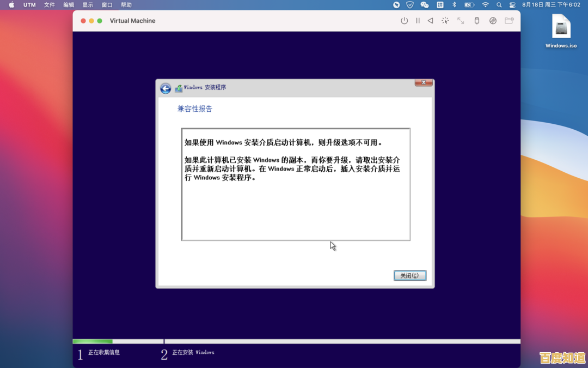
Task: Click the removable drives toolbar icon
Action: pos(493,20)
